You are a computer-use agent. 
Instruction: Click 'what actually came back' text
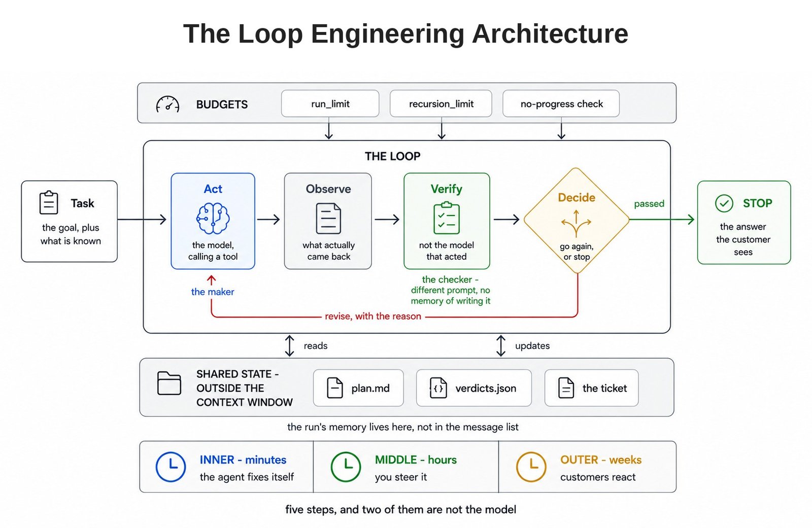(328, 251)
